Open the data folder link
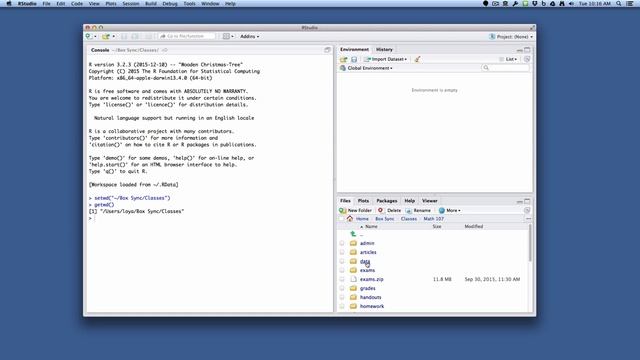This screenshot has height=360, width=640. [365, 261]
